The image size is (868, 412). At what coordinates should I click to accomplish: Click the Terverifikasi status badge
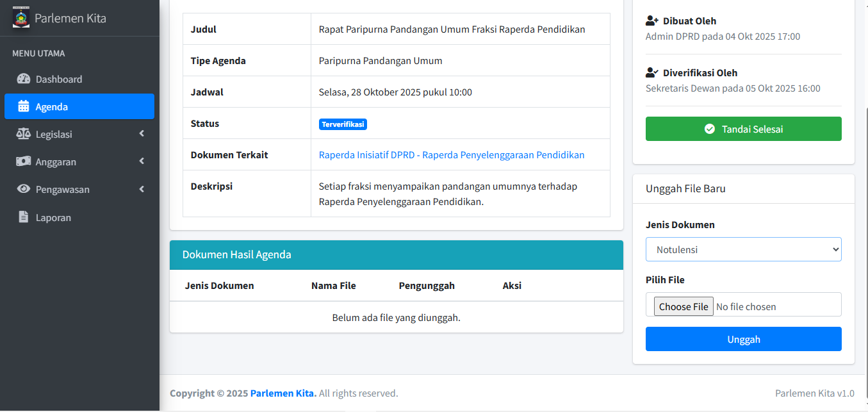(343, 124)
